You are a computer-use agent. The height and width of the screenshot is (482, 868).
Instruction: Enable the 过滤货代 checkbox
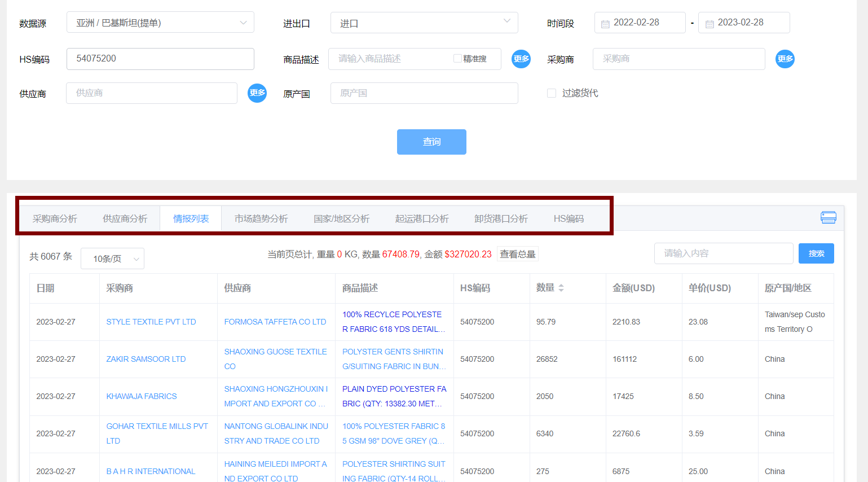552,93
